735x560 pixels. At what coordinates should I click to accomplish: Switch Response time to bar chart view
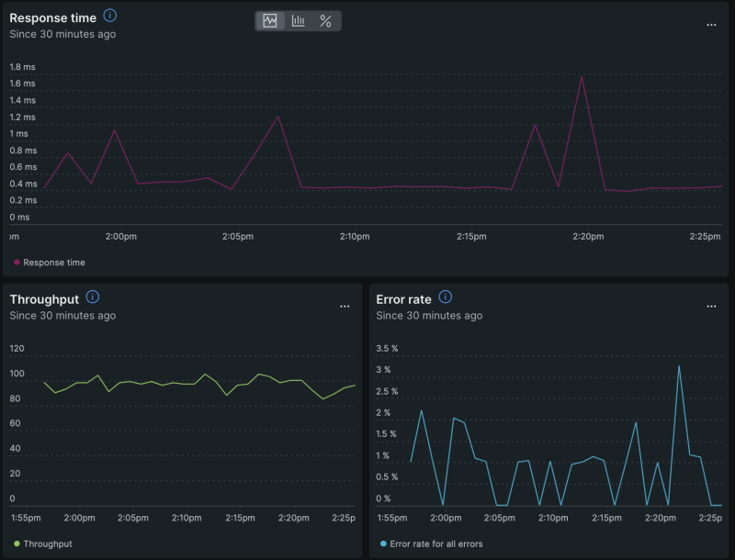click(x=298, y=21)
